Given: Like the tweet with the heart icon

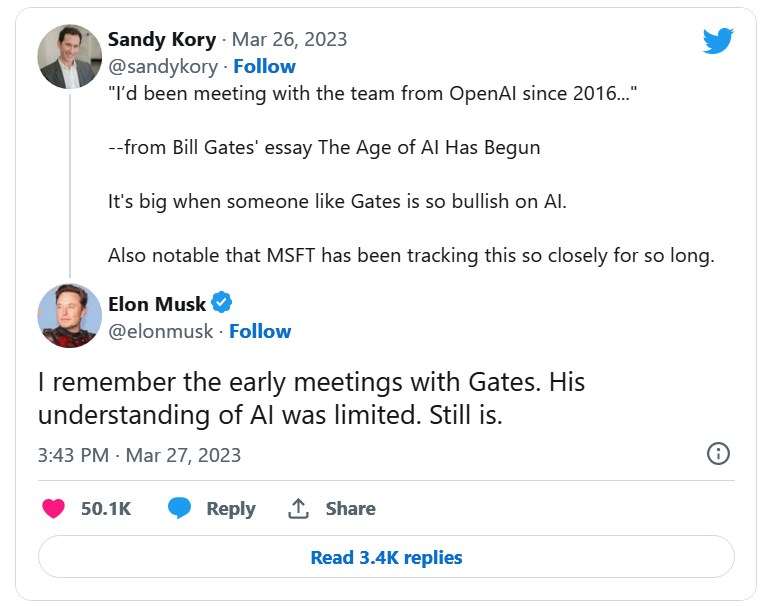Looking at the screenshot, I should point(54,508).
